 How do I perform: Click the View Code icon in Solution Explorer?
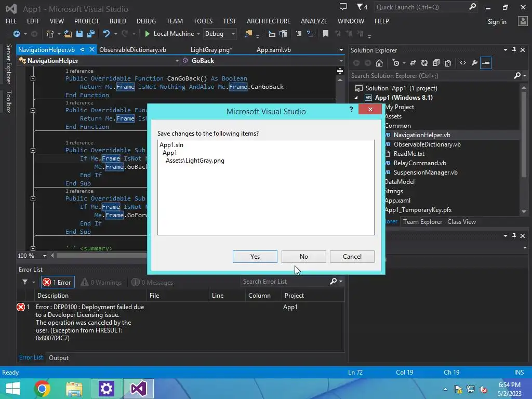[463, 63]
